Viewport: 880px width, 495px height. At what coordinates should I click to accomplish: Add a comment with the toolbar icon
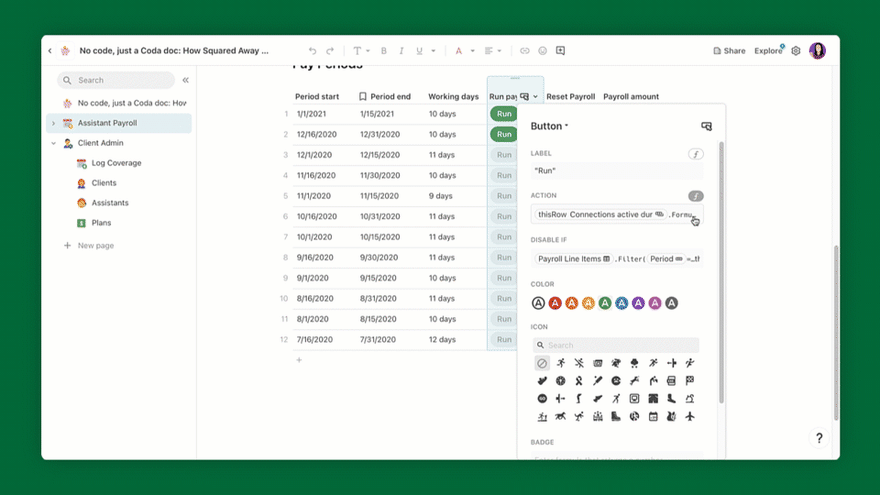pos(561,51)
